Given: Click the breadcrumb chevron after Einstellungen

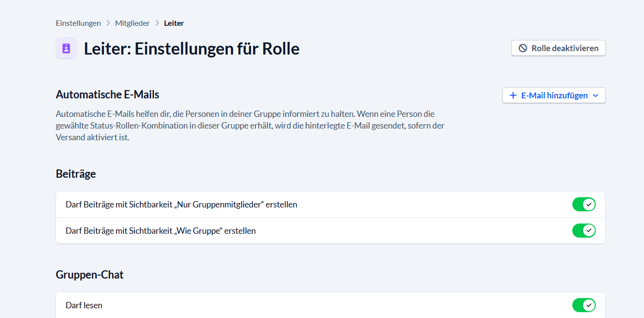Looking at the screenshot, I should pyautogui.click(x=108, y=23).
